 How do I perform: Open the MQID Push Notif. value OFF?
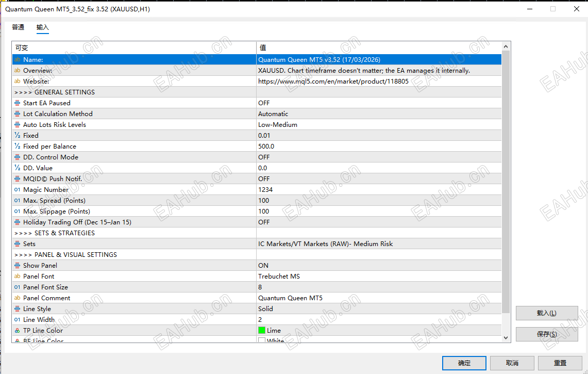pos(379,178)
